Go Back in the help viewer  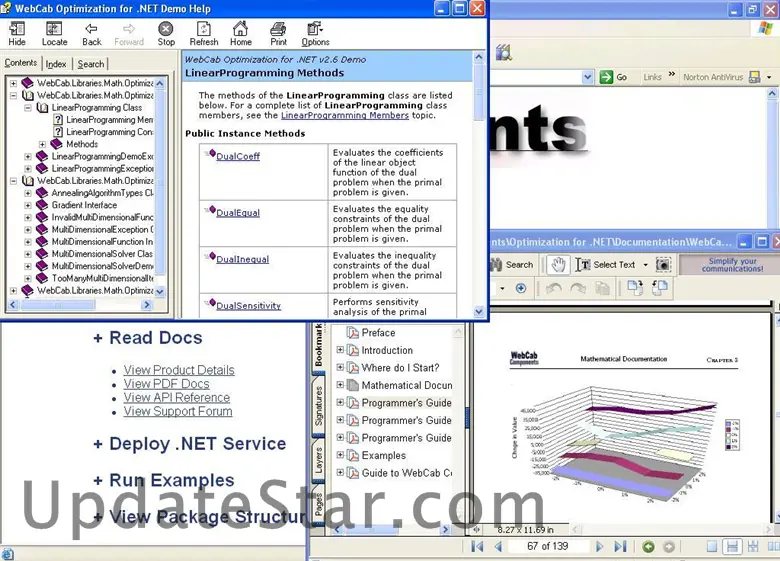pos(92,34)
